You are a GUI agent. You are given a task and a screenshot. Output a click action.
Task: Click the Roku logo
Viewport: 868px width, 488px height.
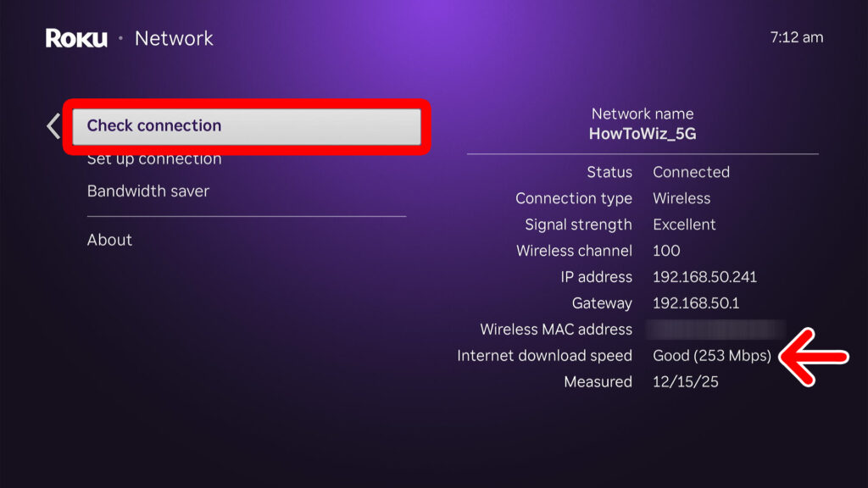pos(75,38)
